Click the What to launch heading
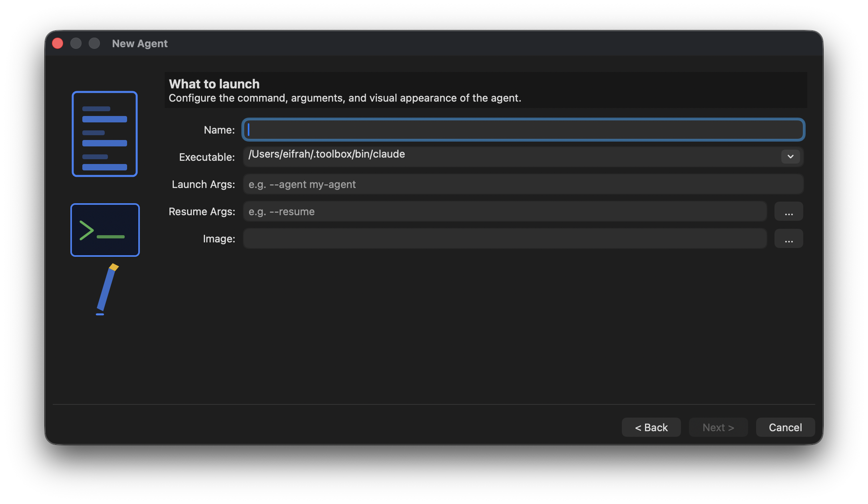This screenshot has width=868, height=504. (x=214, y=84)
